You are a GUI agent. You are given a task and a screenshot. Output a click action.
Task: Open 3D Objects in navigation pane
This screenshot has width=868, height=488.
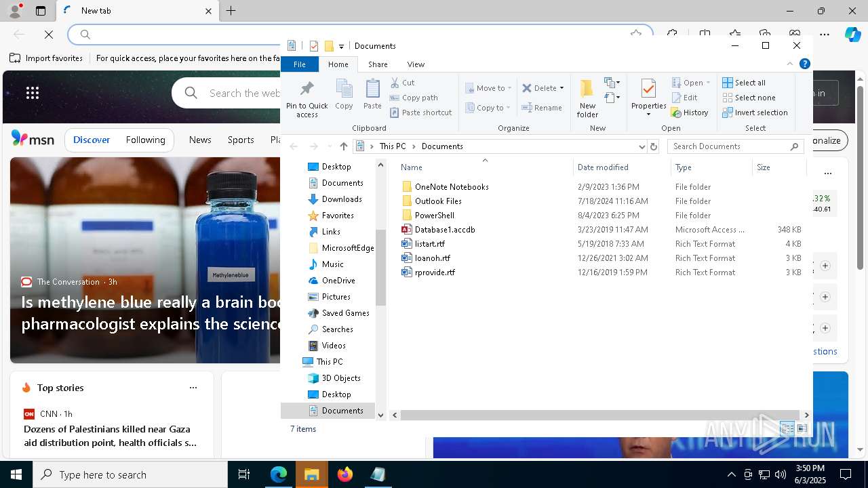click(x=341, y=378)
